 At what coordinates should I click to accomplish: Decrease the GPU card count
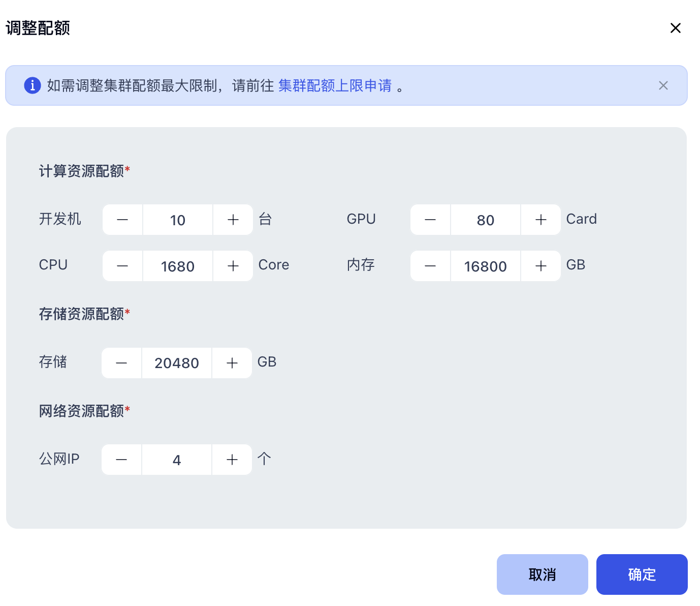(430, 220)
